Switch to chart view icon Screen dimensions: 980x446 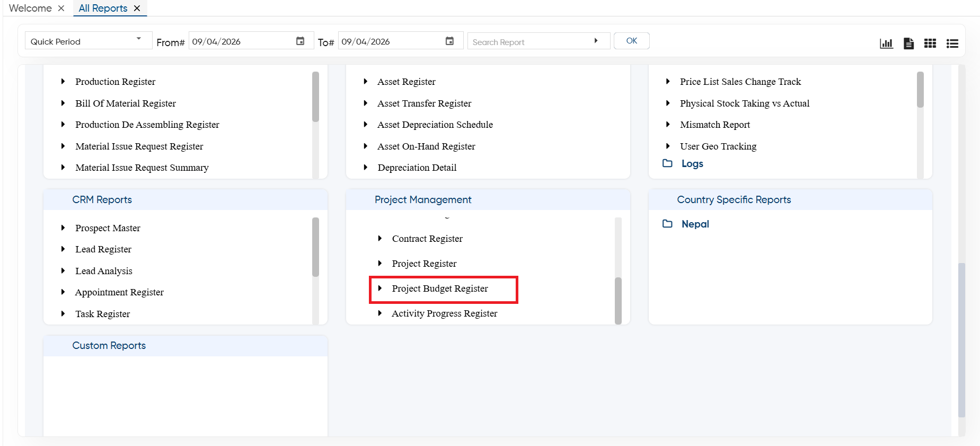(x=886, y=43)
